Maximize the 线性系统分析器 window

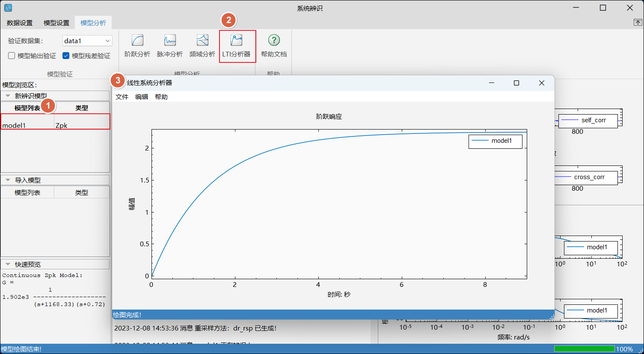click(516, 83)
